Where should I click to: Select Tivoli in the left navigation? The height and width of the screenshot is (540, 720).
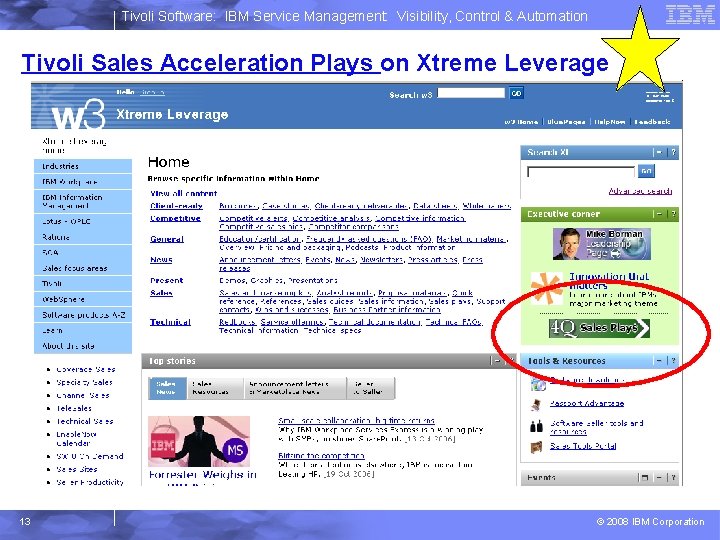[x=83, y=284]
